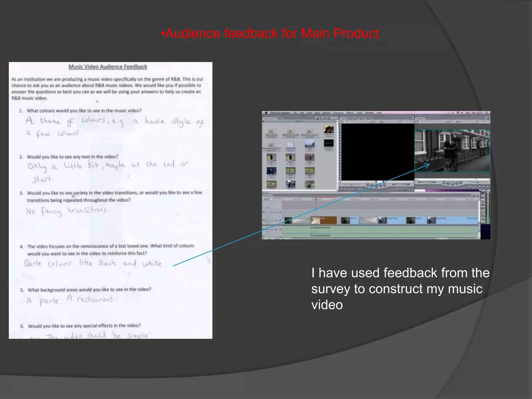Select the black title clip thumbnail in the Browser
Image resolution: width=532 pixels, height=399 pixels.
[329, 143]
